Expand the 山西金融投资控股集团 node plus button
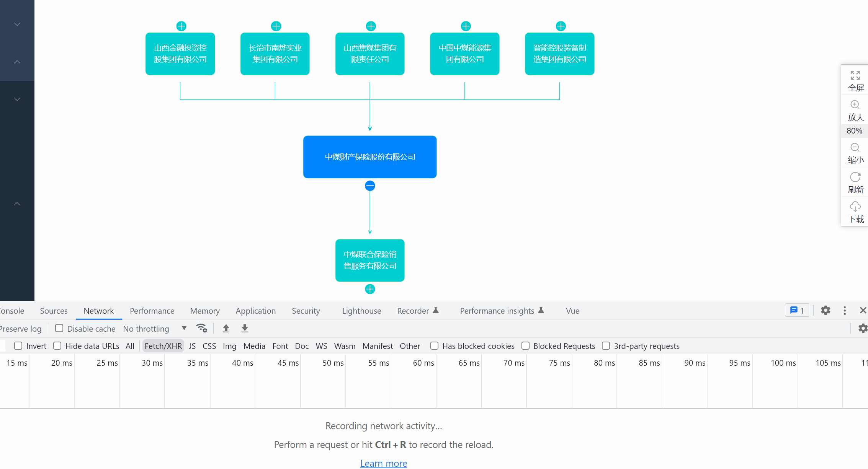Viewport: 868px width, 469px height. click(x=181, y=26)
